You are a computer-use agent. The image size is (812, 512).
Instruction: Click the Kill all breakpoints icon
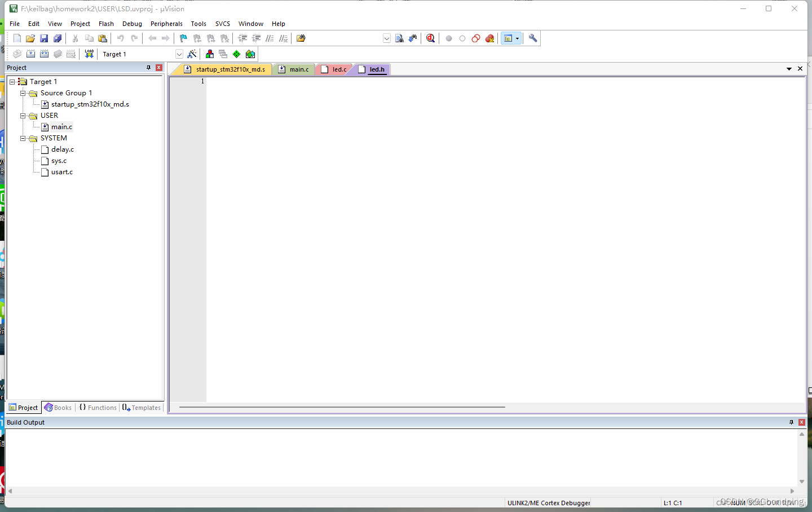489,38
